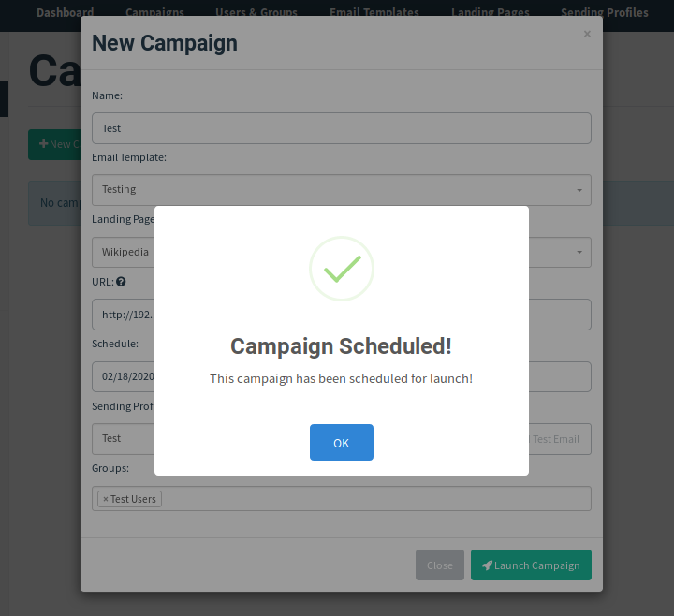This screenshot has width=674, height=616.
Task: Navigate to the Landing Pages section
Action: tap(490, 13)
